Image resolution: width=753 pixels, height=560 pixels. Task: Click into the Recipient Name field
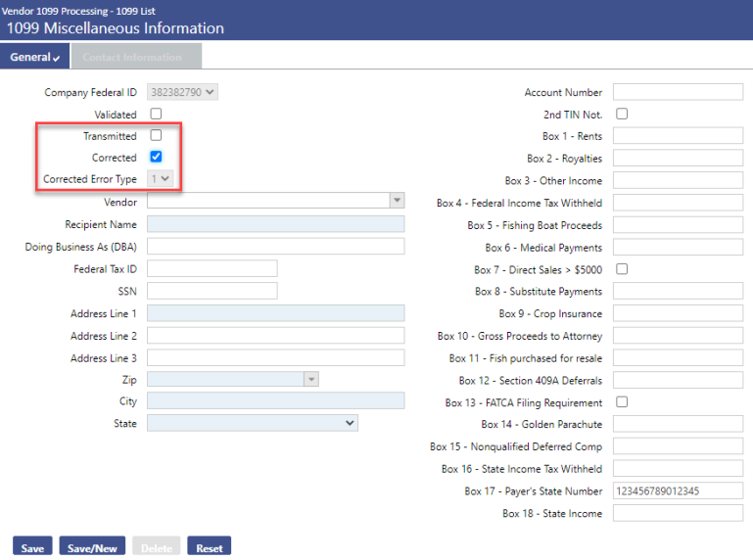(x=275, y=224)
